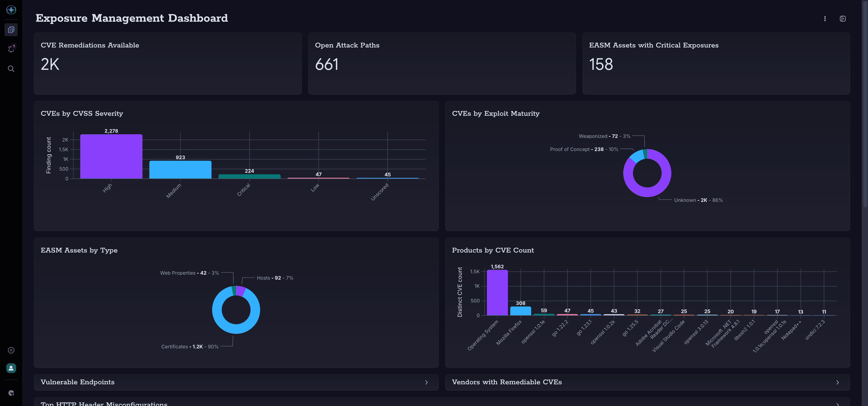
Task: Select Certificates segment of EASM donut
Action: [x=236, y=329]
